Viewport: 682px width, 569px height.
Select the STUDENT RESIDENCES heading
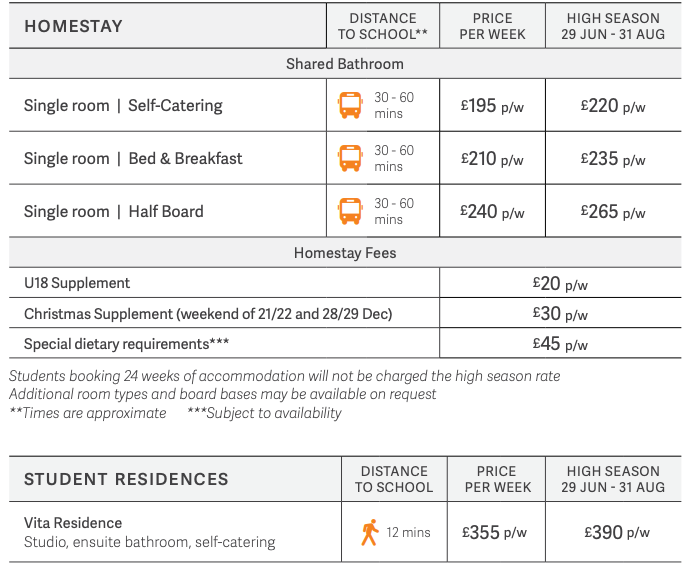tap(126, 479)
